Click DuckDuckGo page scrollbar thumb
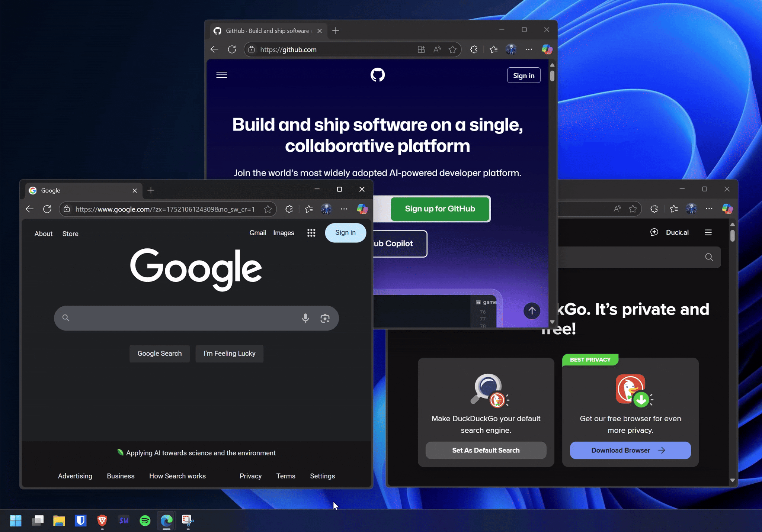Viewport: 762px width, 532px height. [x=732, y=236]
